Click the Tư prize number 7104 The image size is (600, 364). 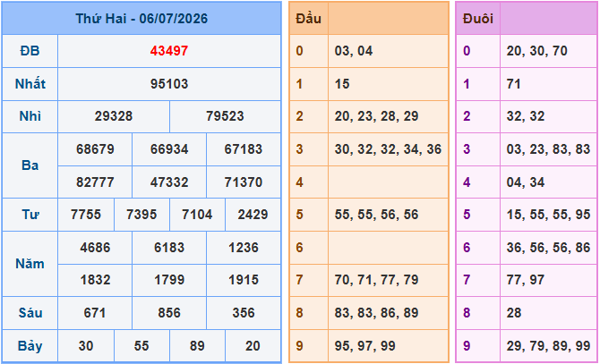tap(197, 215)
